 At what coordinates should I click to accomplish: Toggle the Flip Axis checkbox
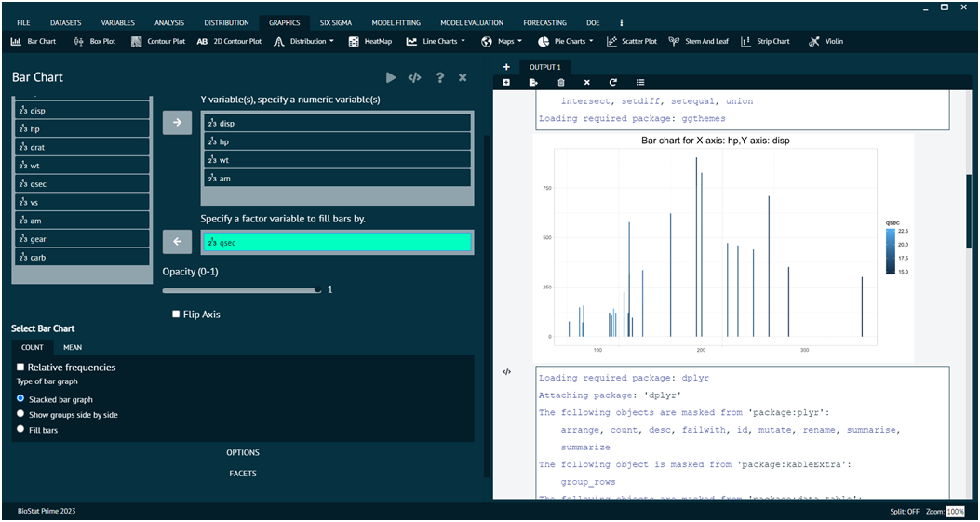176,315
